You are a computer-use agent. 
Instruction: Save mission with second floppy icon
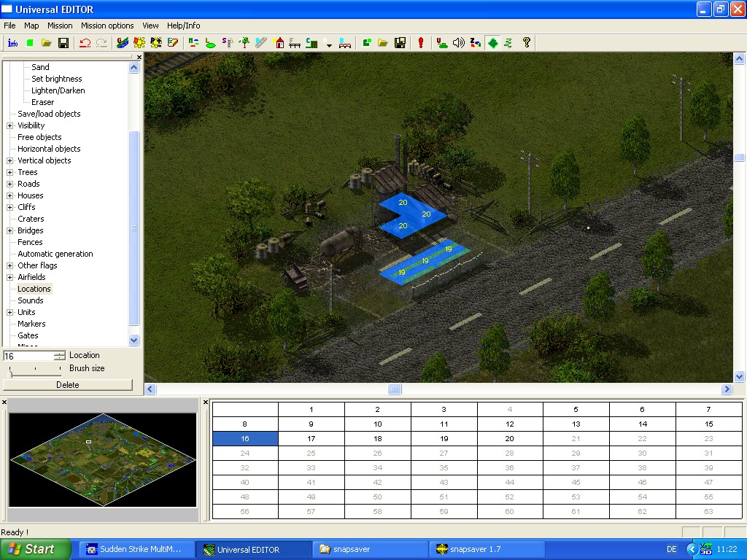point(400,43)
